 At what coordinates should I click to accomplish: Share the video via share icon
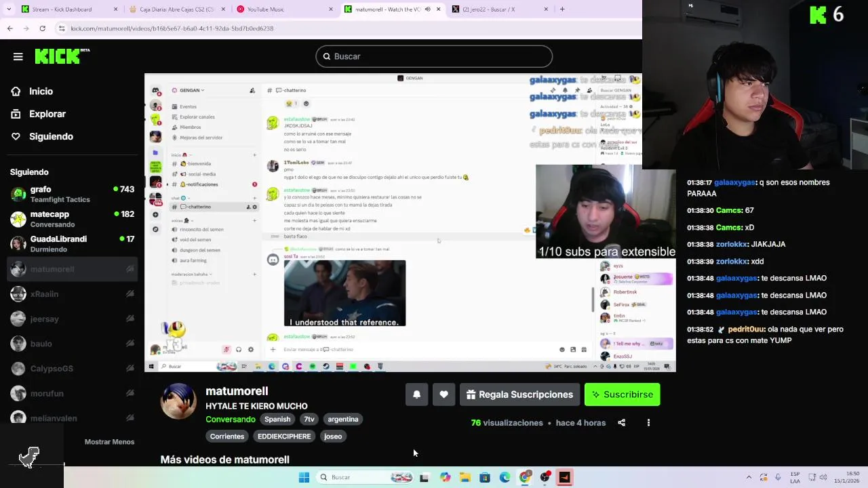click(621, 423)
